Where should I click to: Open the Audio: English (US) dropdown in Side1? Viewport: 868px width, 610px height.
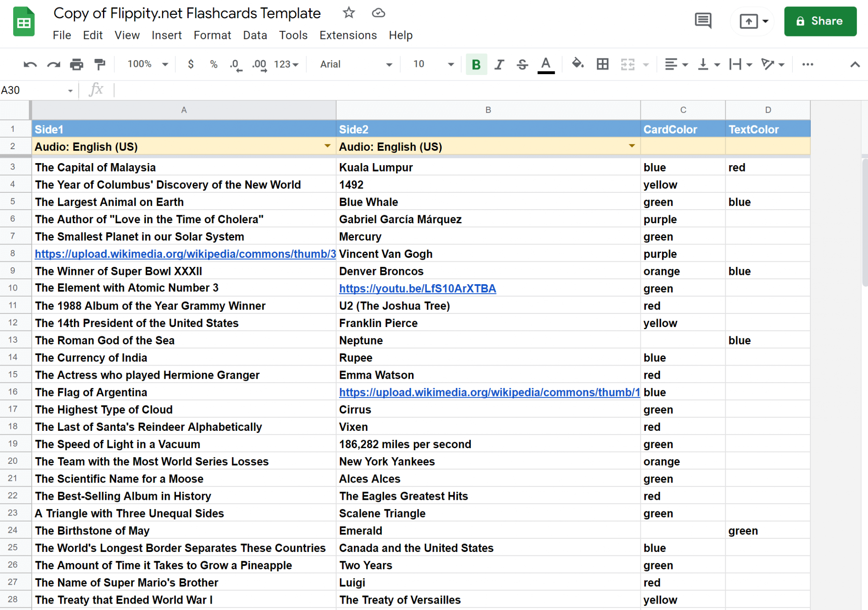(327, 146)
